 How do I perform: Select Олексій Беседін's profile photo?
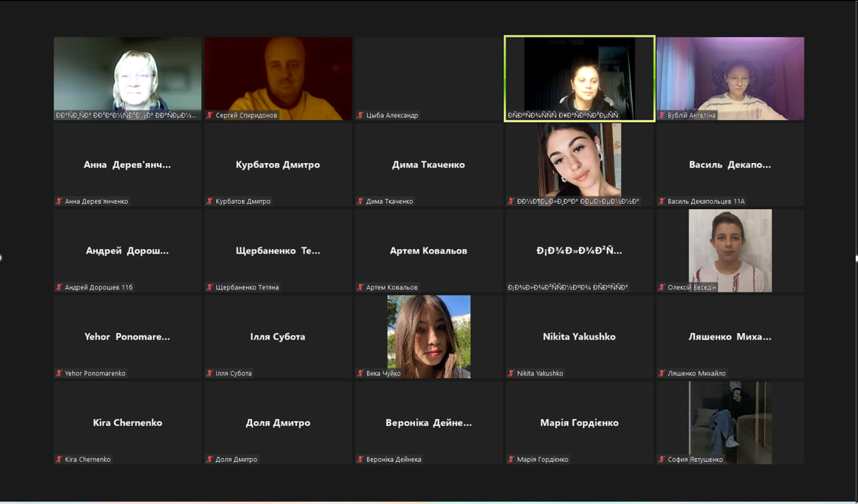tap(730, 250)
